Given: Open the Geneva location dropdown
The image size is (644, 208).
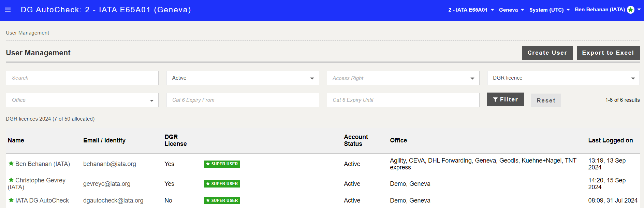Looking at the screenshot, I should tap(511, 10).
